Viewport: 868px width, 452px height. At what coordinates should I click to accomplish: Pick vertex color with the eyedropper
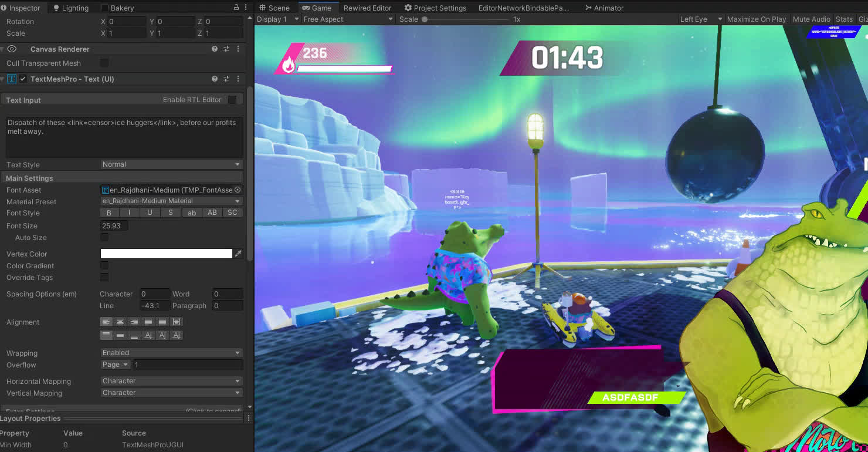(238, 254)
